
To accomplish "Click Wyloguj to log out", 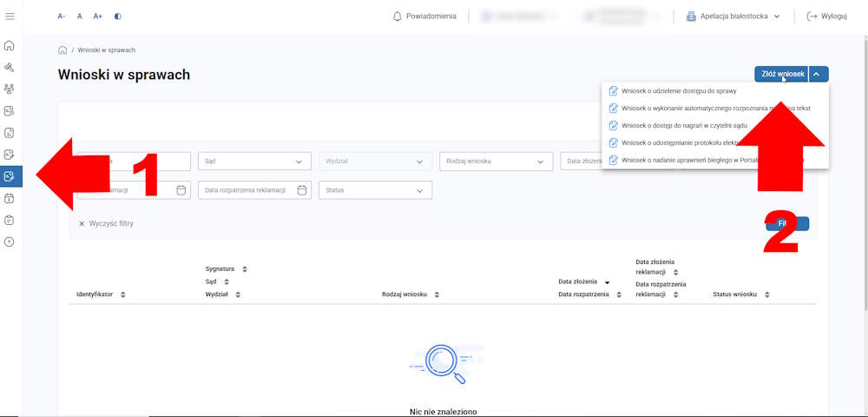I will pos(827,17).
